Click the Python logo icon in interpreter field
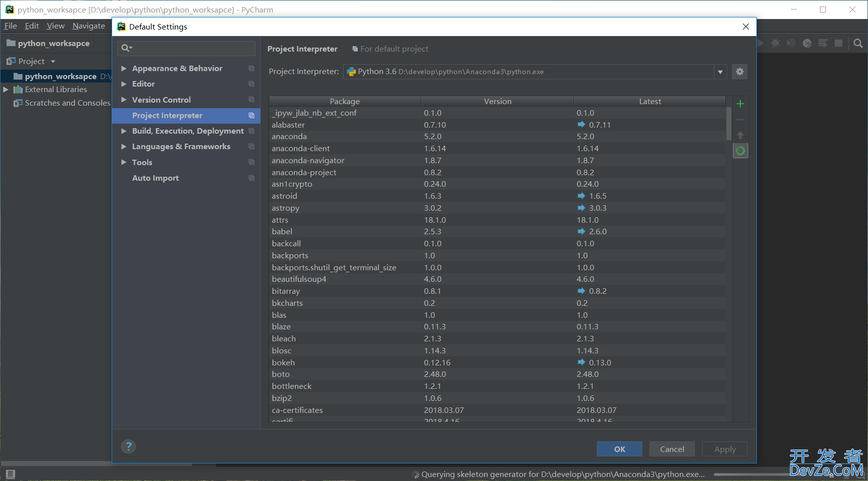The height and width of the screenshot is (481, 868). point(351,72)
